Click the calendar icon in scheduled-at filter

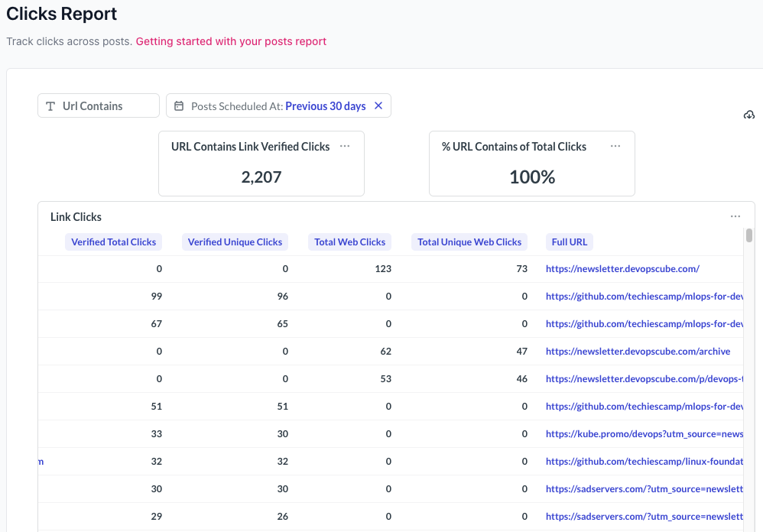[x=178, y=105]
